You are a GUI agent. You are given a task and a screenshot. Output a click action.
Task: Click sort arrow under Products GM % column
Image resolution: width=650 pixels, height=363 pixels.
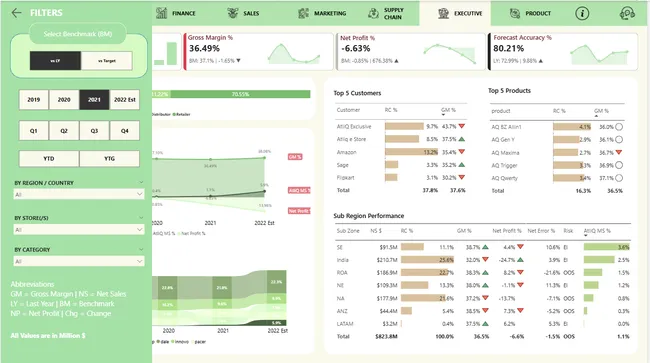click(x=596, y=116)
